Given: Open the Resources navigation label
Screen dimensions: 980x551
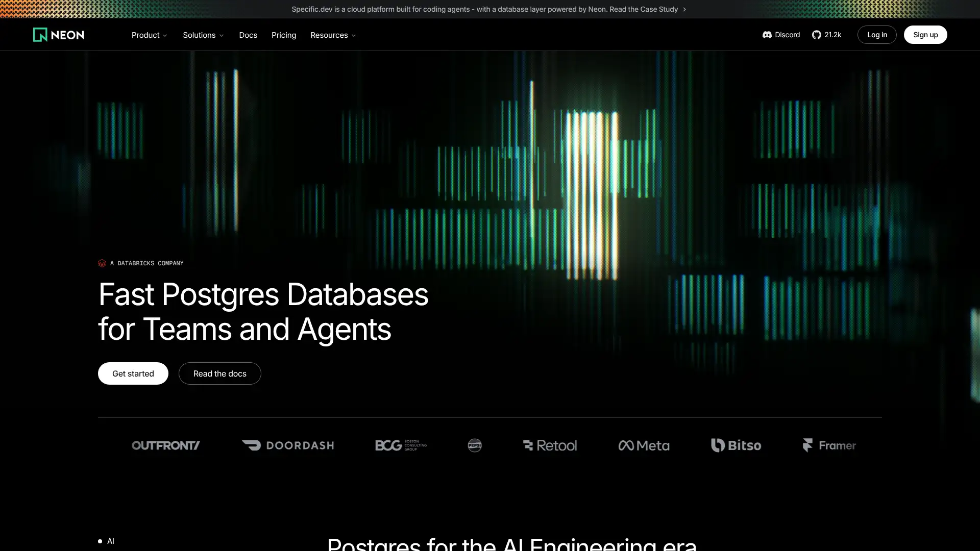Looking at the screenshot, I should 329,35.
